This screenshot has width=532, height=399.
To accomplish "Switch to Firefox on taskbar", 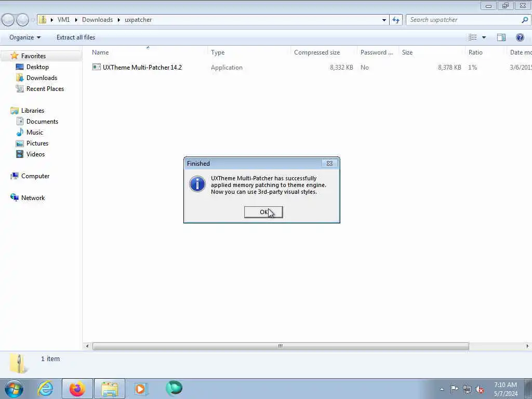I will click(x=77, y=389).
